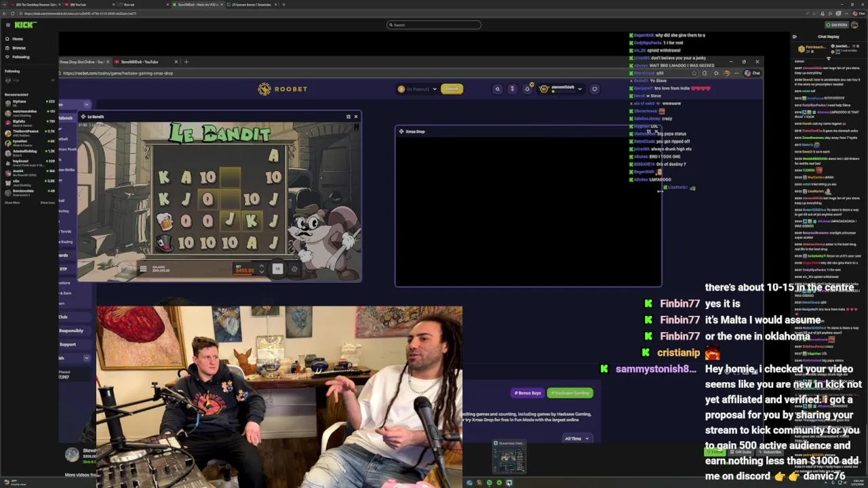Toggle fullscreen on Le Bandit window
Image resolution: width=868 pixels, height=488 pixels.
[x=349, y=117]
